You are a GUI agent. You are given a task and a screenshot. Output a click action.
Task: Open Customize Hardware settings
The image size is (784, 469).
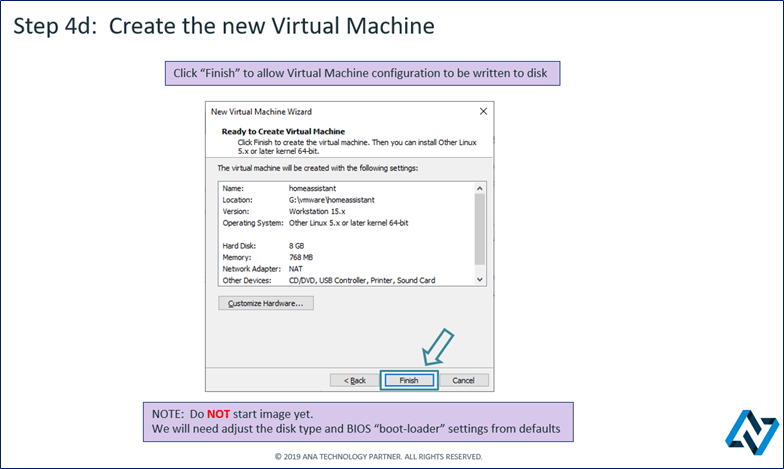click(266, 303)
